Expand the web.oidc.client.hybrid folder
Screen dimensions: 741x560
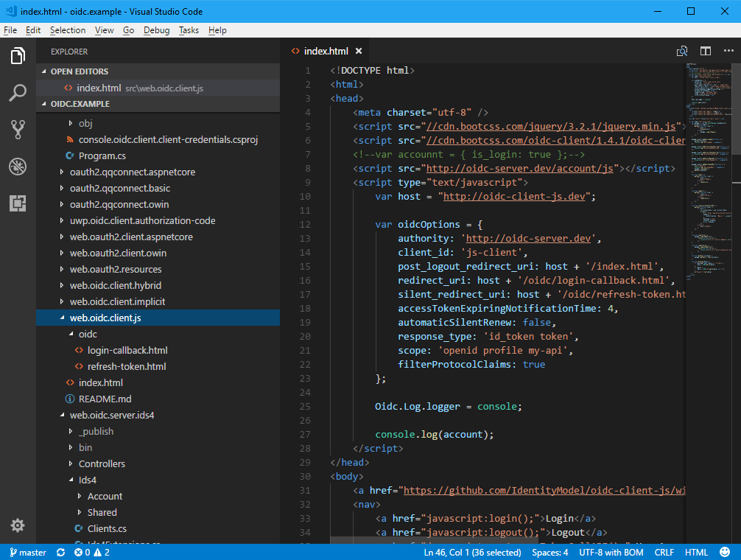(x=62, y=285)
